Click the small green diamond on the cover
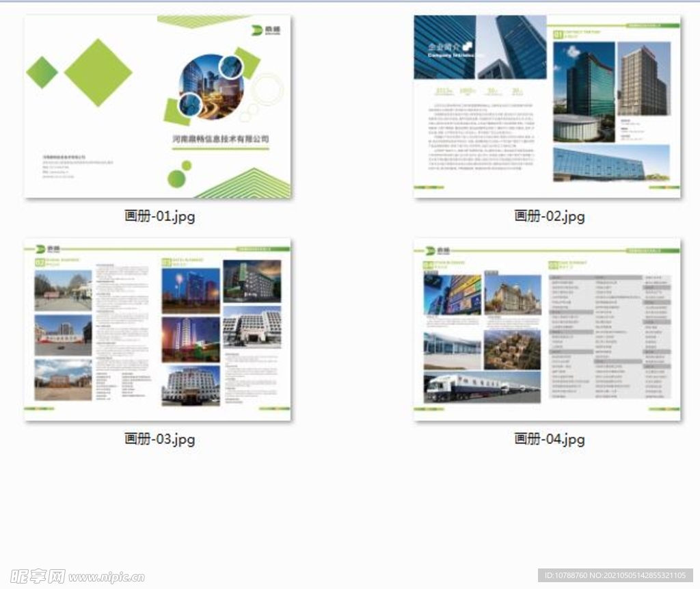 point(42,73)
